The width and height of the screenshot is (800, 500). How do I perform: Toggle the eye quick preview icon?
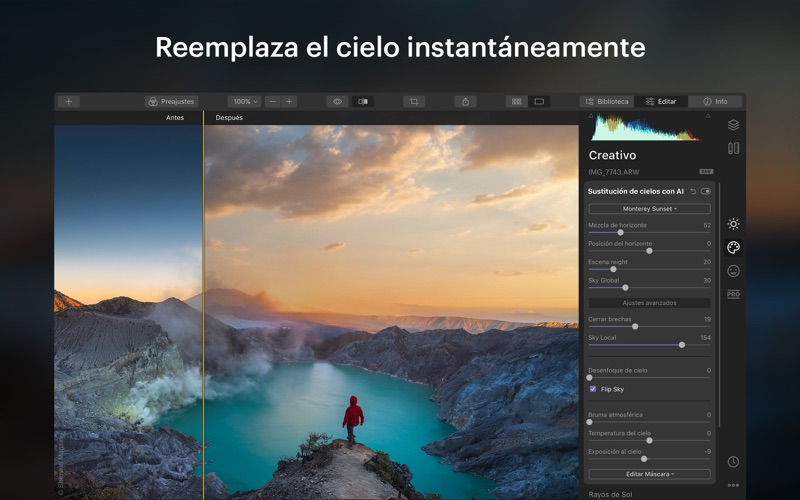click(x=337, y=102)
